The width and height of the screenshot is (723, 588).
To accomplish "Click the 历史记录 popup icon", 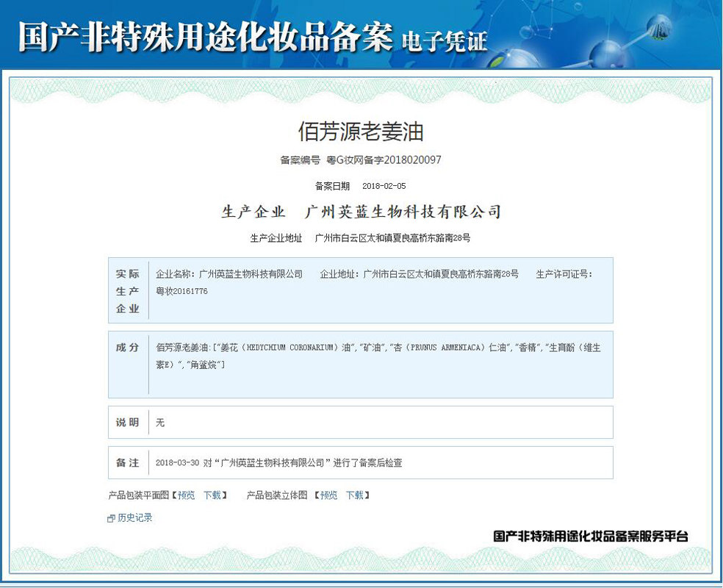I will point(111,518).
